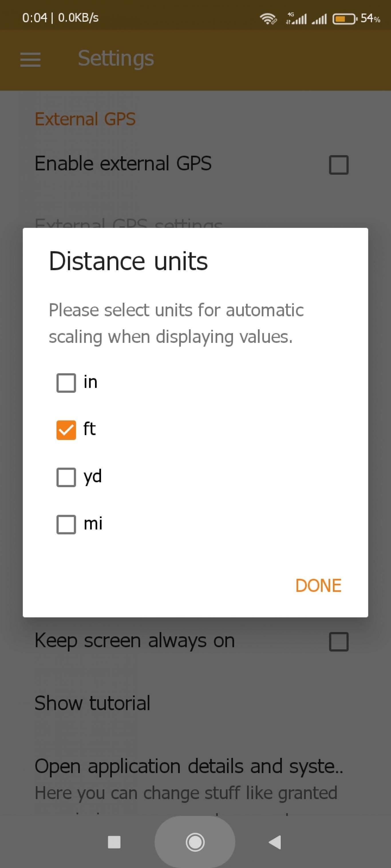Select the 'mi' label text
The width and height of the screenshot is (391, 868).
pyautogui.click(x=93, y=524)
